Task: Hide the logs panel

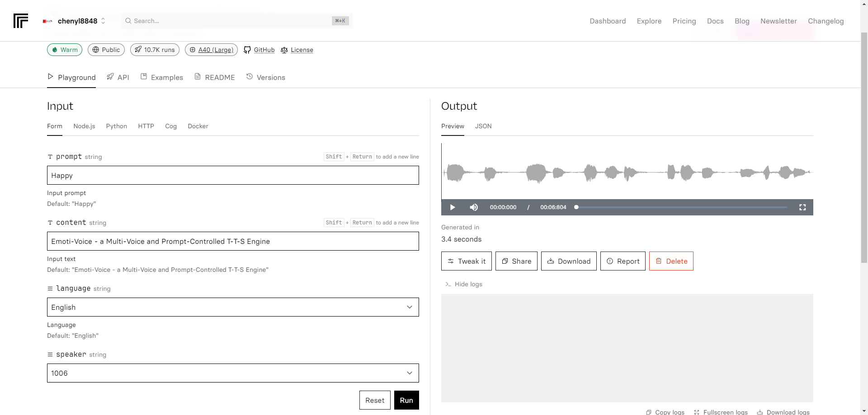Action: pos(464,284)
